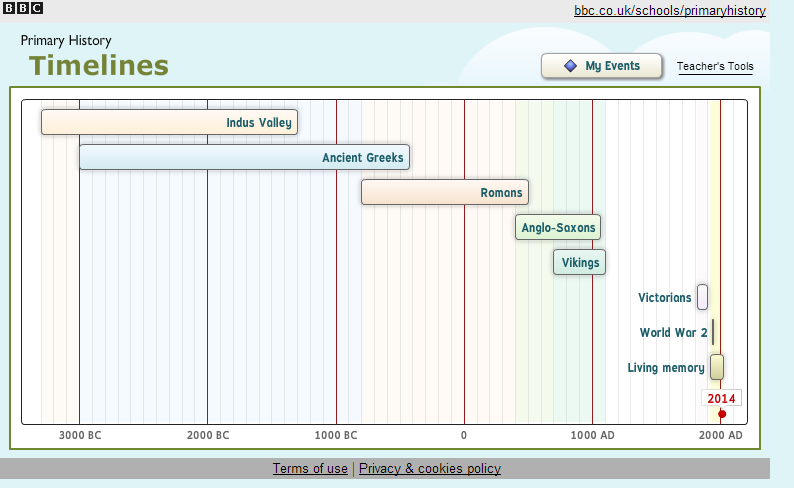The height and width of the screenshot is (488, 794).
Task: Click the 3000 BC axis label
Action: click(x=80, y=435)
